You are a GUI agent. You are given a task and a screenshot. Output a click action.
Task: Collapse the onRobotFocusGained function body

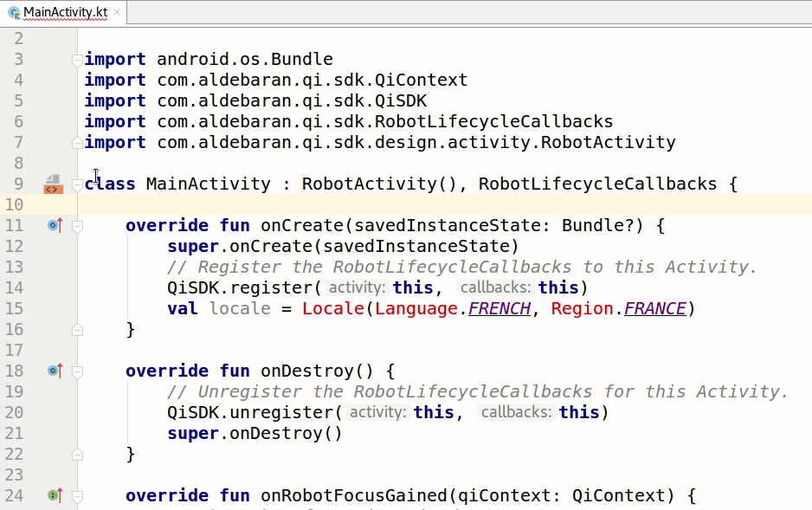click(77, 496)
